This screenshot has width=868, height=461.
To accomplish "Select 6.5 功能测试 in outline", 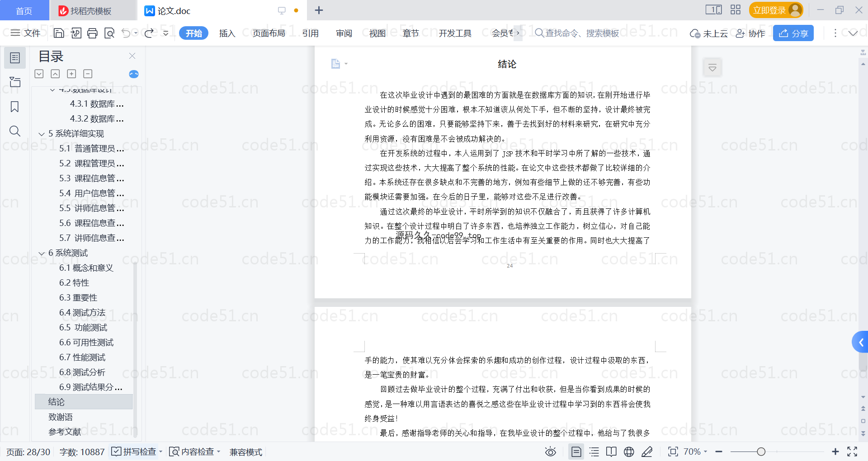I will click(x=83, y=327).
